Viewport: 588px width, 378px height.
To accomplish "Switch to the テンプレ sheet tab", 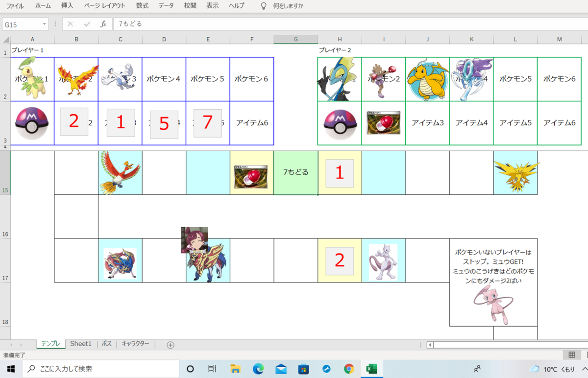I will tap(51, 344).
